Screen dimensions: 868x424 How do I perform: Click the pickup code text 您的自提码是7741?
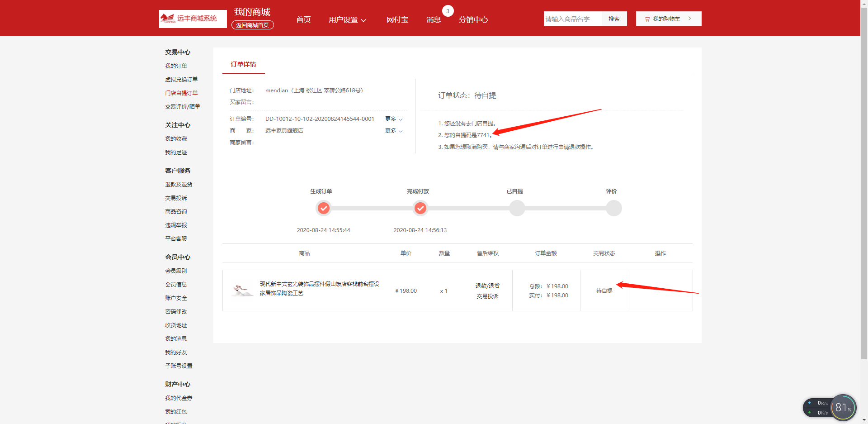click(465, 135)
